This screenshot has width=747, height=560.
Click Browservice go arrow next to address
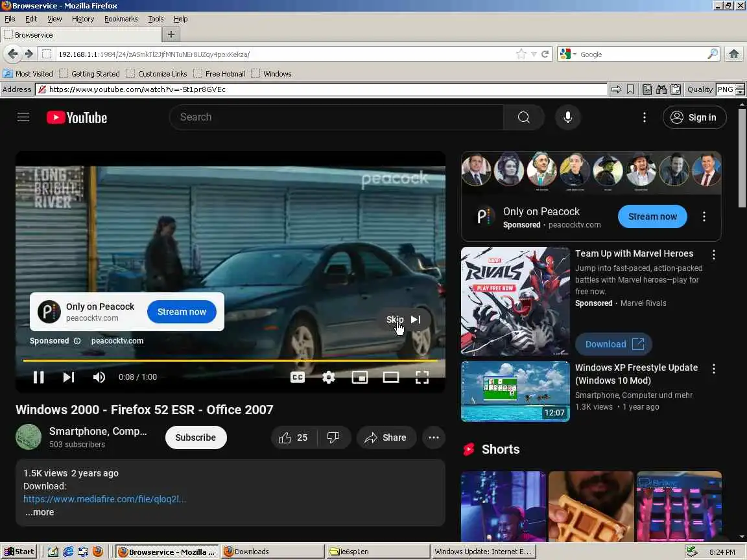tap(616, 89)
